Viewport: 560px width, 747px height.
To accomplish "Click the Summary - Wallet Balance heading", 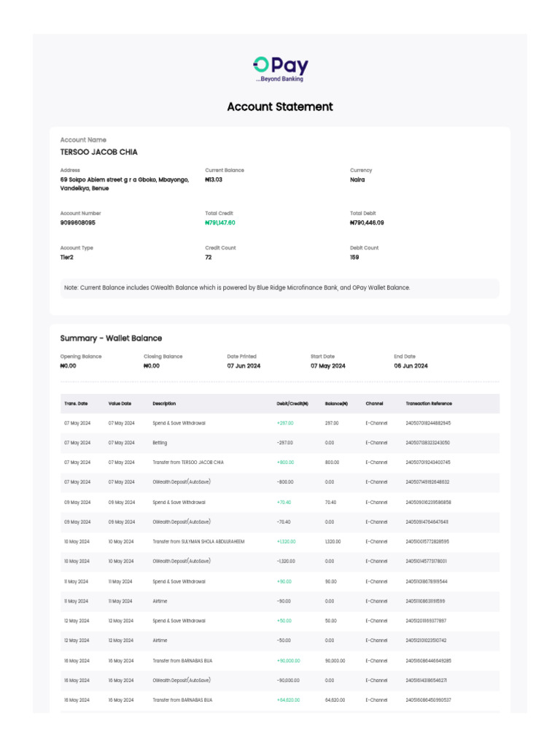I will point(111,338).
